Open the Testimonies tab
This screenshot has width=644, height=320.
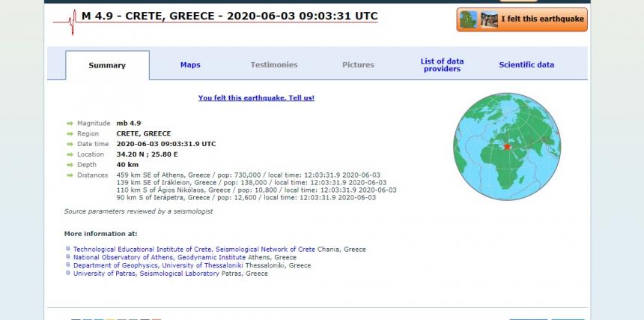pos(273,65)
